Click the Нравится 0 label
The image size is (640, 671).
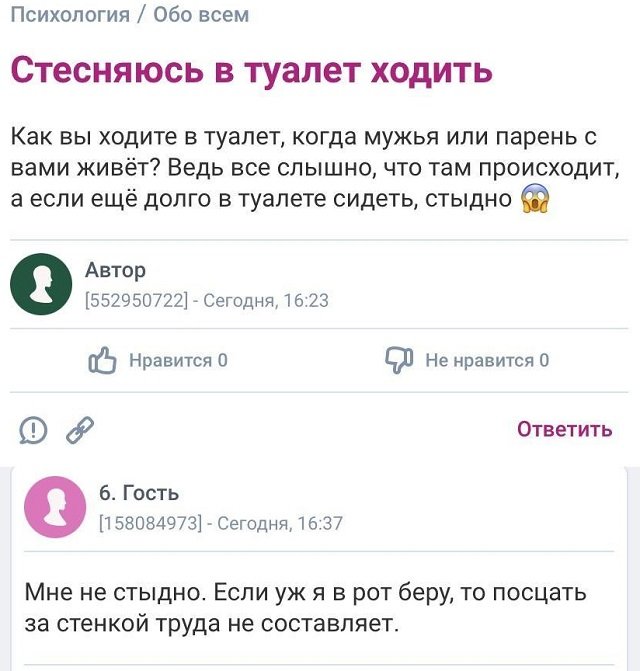tap(178, 360)
